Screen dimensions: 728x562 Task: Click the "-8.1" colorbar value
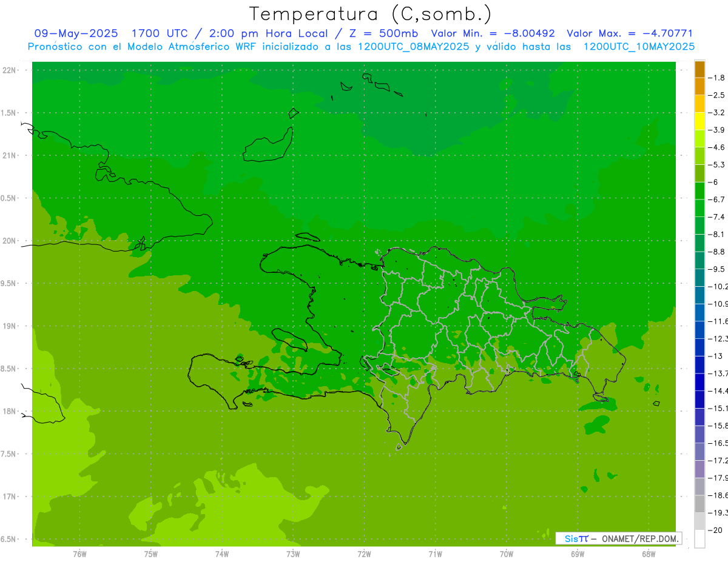pos(716,234)
